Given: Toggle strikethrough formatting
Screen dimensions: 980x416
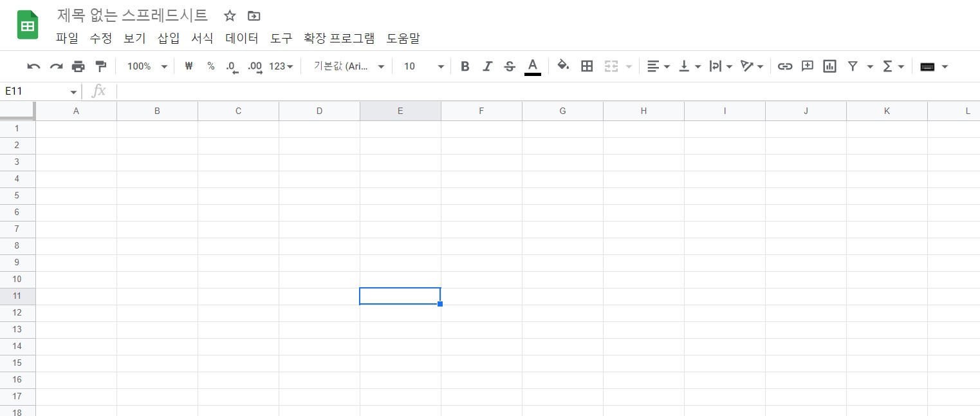Looking at the screenshot, I should [509, 66].
